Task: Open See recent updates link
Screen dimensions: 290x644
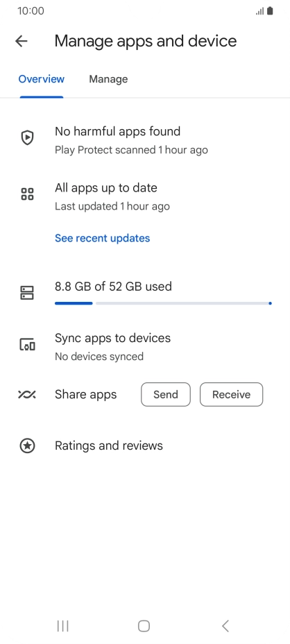Action: point(102,238)
